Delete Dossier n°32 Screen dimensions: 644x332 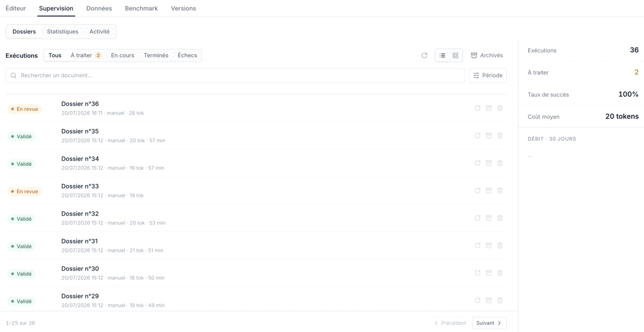(500, 218)
